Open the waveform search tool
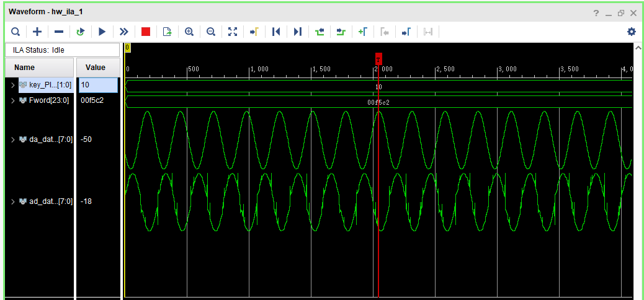The width and height of the screenshot is (644, 300). click(x=16, y=32)
